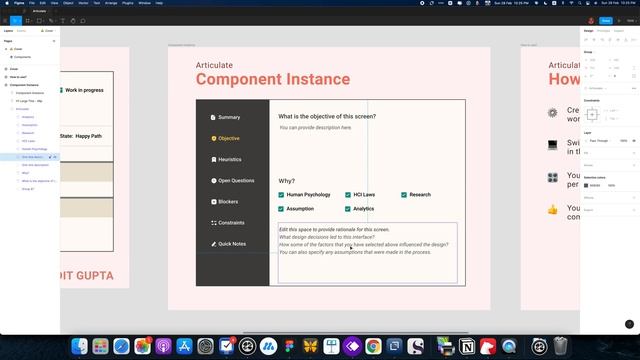Click the align left icon
The width and height of the screenshot is (640, 360).
[586, 40]
